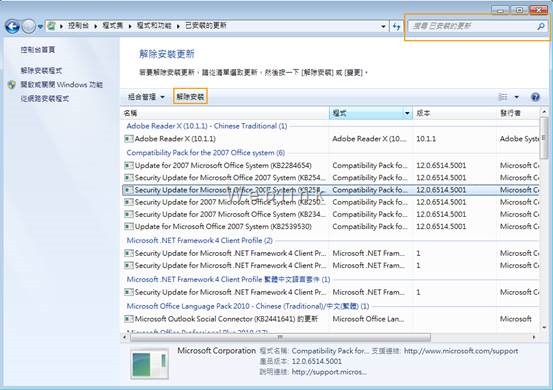
Task: Open 開啟或關閉 Windows 功能 link
Action: [61, 85]
